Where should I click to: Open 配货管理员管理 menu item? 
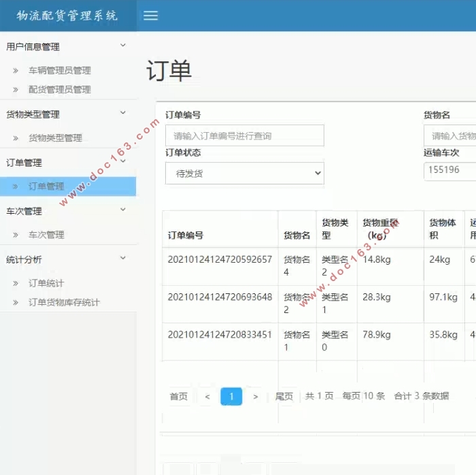point(60,90)
